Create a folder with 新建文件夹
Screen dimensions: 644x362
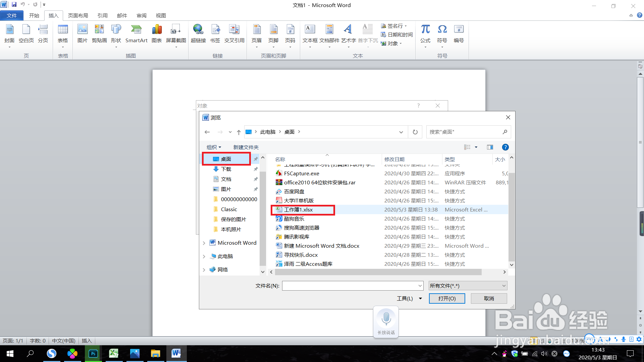246,147
